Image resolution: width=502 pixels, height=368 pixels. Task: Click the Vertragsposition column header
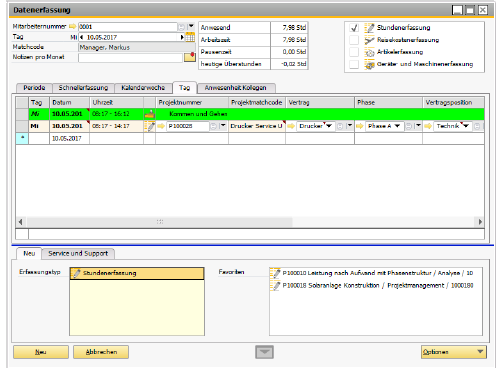coord(453,102)
